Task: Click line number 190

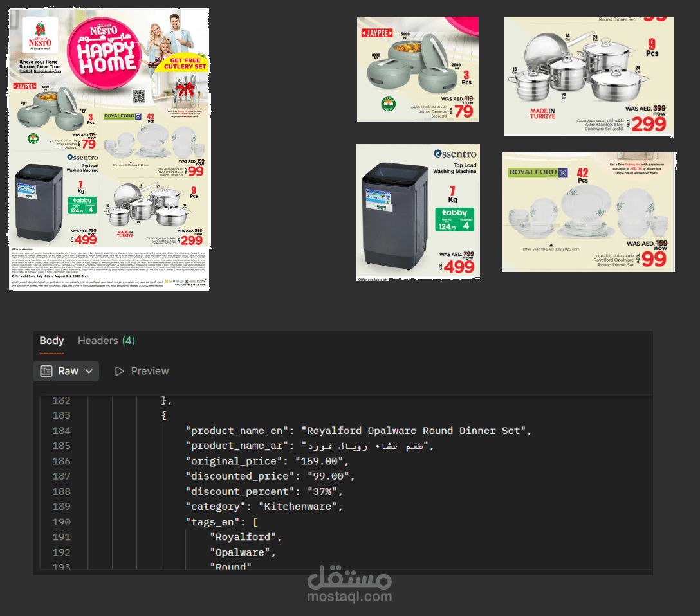Action: 62,522
